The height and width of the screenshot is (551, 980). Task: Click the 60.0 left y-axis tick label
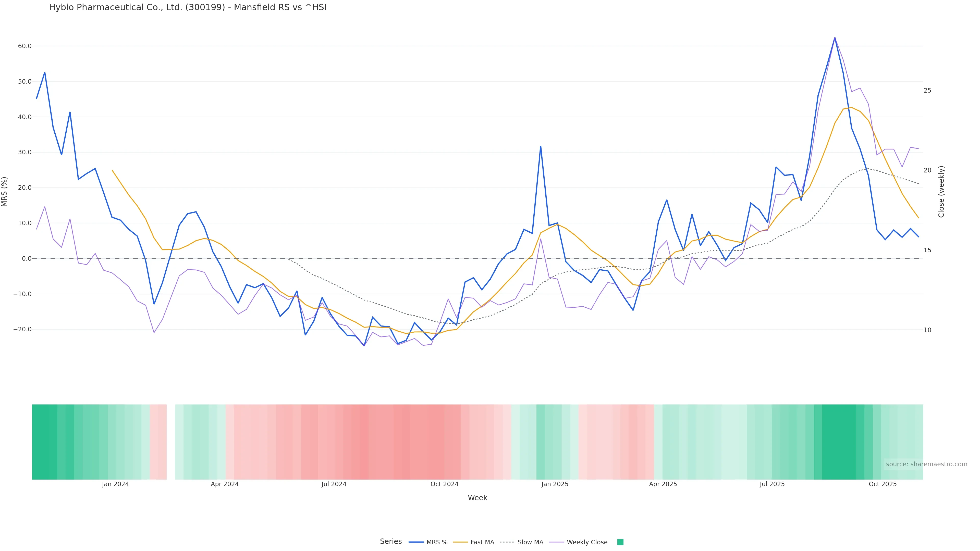[25, 46]
